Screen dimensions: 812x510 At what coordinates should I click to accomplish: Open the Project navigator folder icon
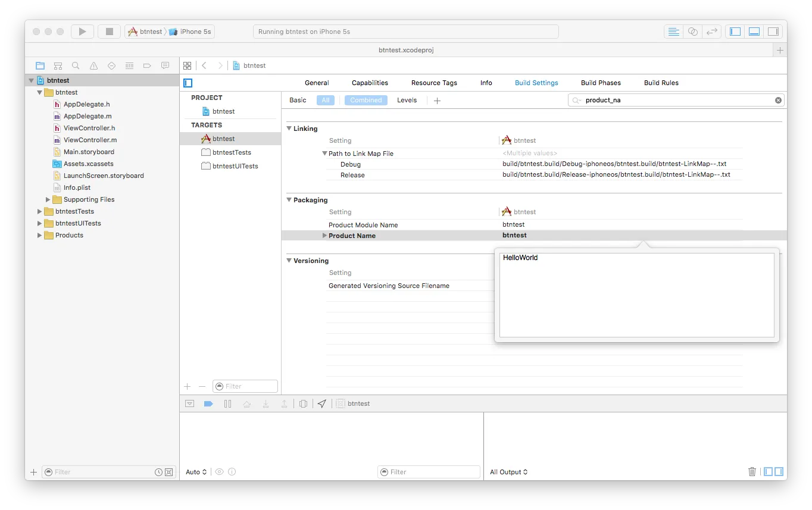(x=40, y=65)
